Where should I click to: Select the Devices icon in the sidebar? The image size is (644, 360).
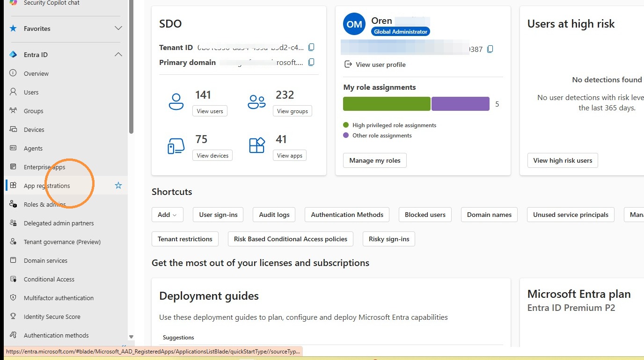pos(14,130)
